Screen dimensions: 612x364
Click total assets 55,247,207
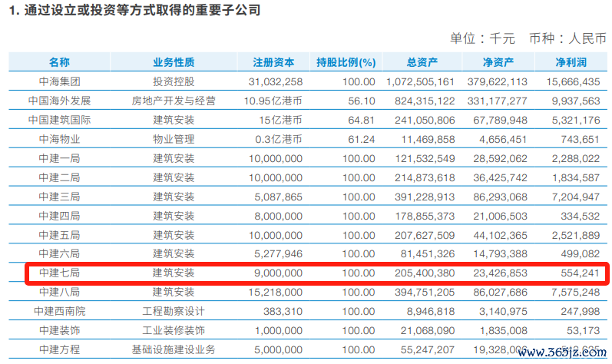coord(428,349)
